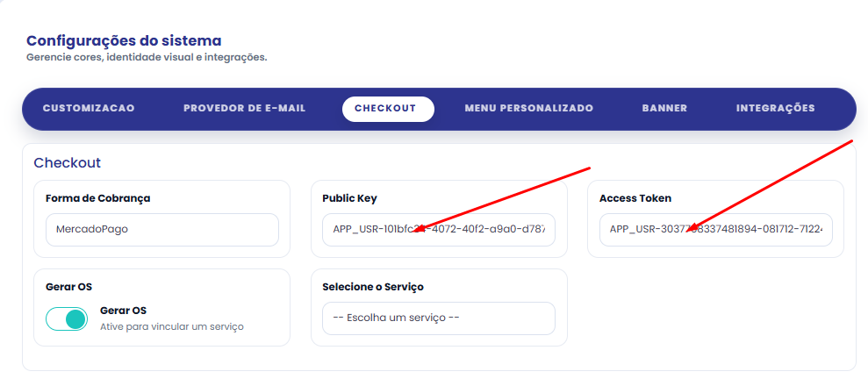Click the Ative para vincular um serviço text
This screenshot has height=386, width=868.
172,327
